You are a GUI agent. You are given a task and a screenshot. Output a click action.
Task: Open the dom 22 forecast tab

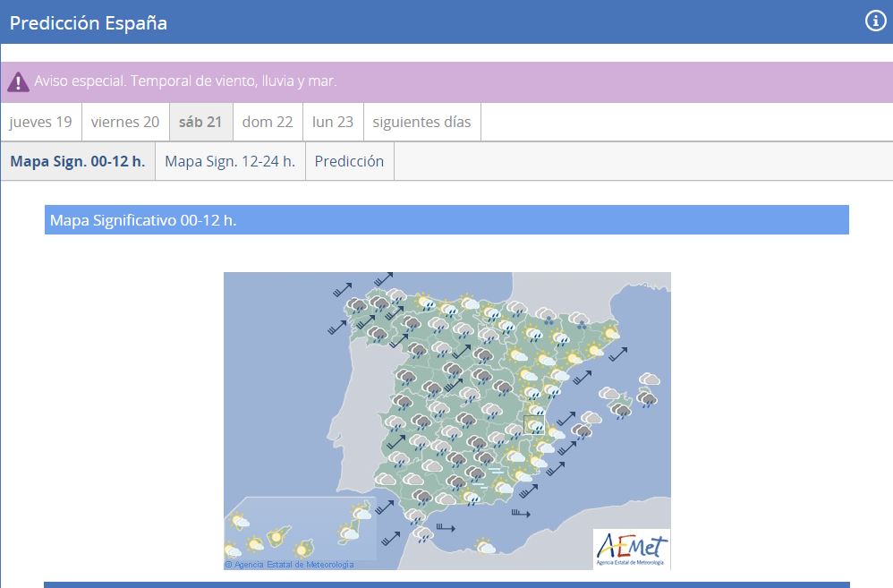[268, 123]
